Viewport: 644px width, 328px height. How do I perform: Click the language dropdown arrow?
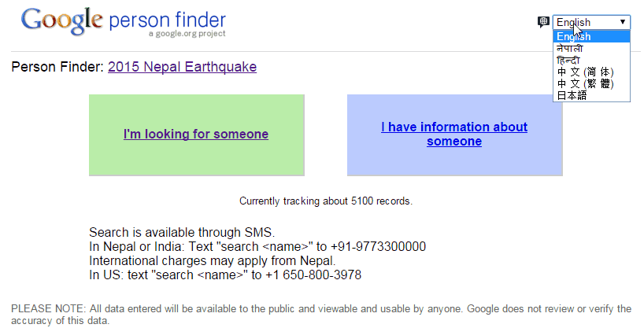623,22
